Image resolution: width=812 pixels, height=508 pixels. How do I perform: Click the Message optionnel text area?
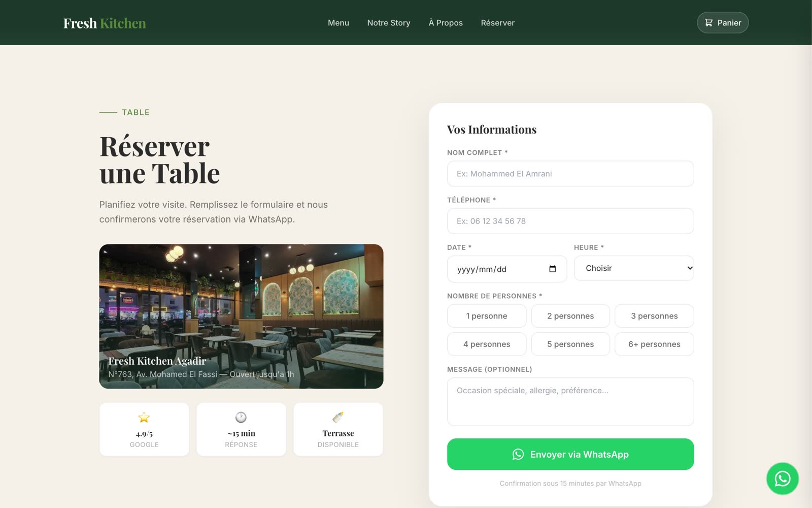pyautogui.click(x=570, y=401)
